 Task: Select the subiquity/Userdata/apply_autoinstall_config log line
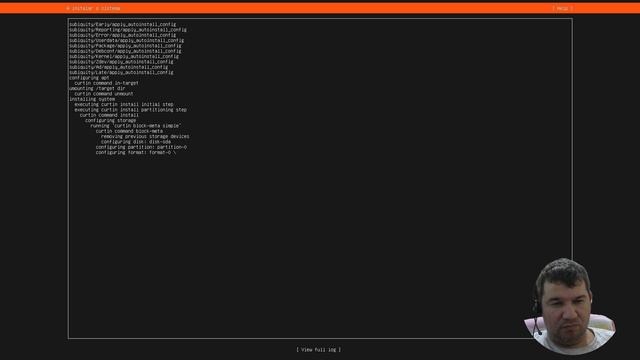[x=127, y=40]
